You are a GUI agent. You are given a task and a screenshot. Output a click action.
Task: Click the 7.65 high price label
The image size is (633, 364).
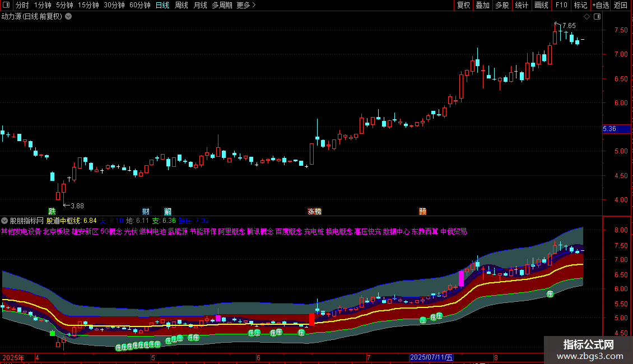569,26
